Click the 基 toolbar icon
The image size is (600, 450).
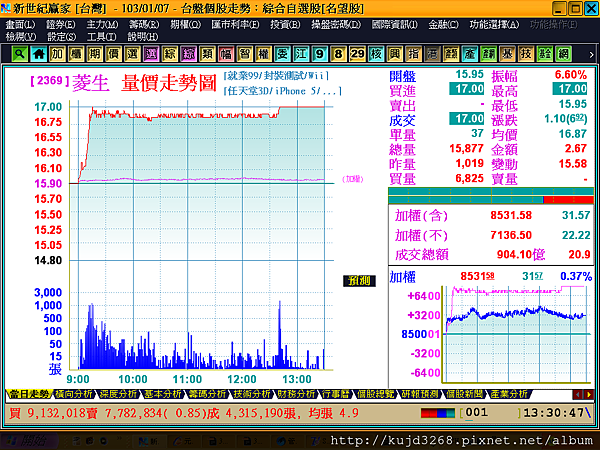point(507,54)
